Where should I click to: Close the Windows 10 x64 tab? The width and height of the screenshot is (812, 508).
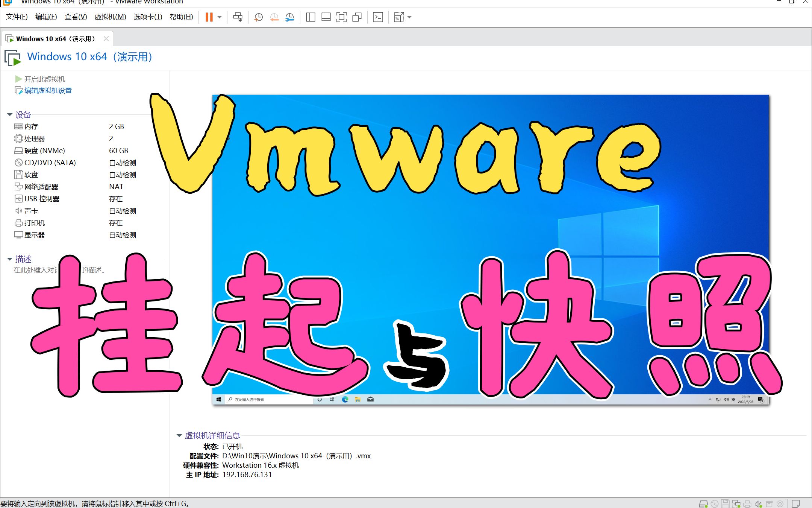(x=106, y=39)
